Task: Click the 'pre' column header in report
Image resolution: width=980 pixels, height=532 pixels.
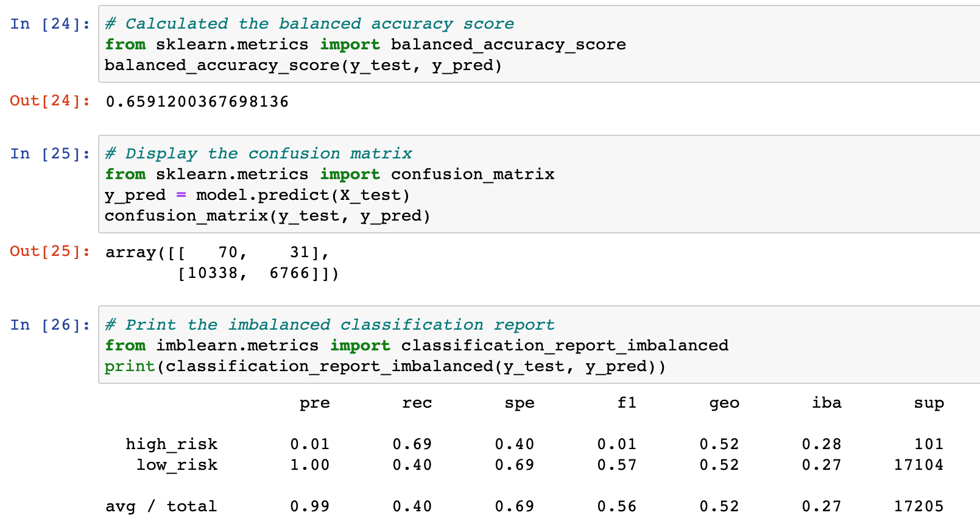Action: coord(315,403)
